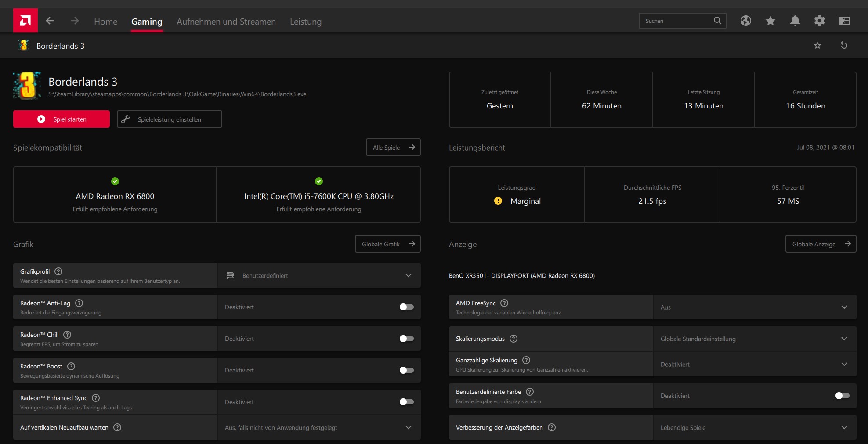Expand the Ganzzahlige Skalierung dropdown
The image size is (868, 444).
pyautogui.click(x=755, y=364)
